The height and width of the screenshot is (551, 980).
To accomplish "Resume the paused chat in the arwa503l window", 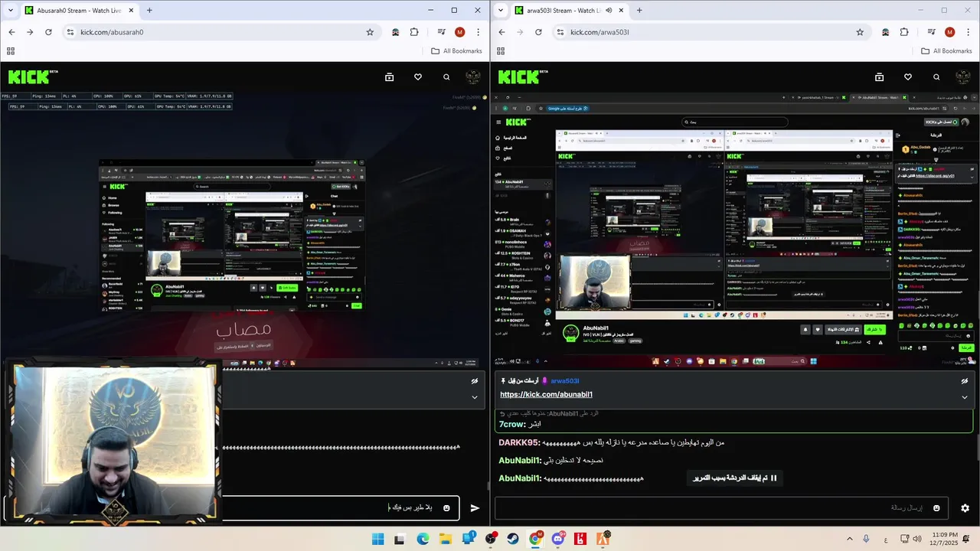I will point(735,478).
